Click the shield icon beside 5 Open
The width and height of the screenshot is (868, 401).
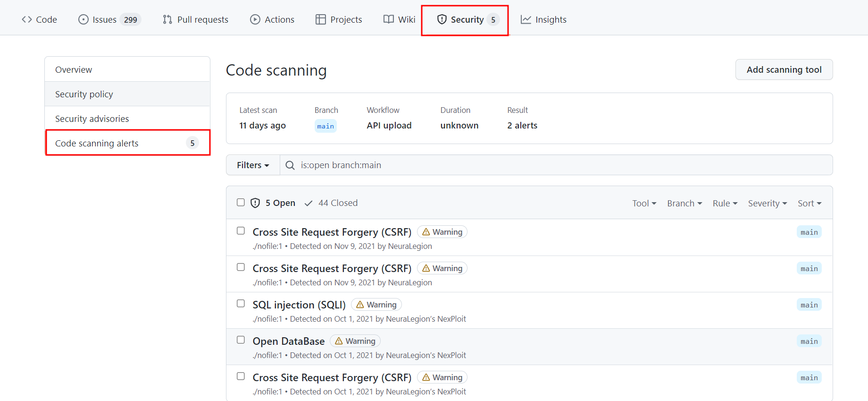(255, 203)
